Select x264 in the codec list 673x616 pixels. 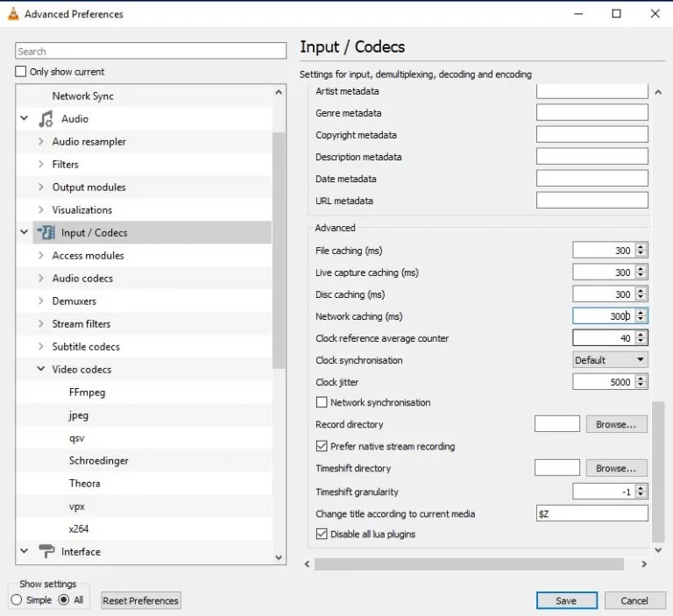[x=79, y=529]
